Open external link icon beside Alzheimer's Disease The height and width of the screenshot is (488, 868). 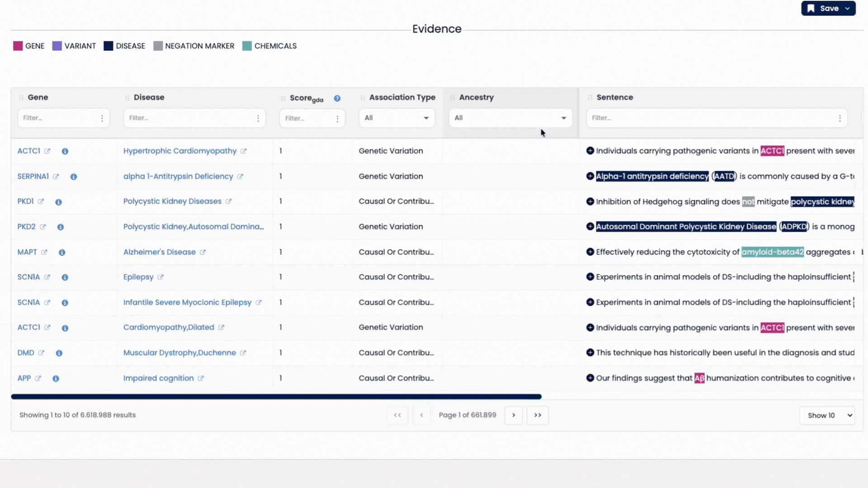[x=203, y=252]
